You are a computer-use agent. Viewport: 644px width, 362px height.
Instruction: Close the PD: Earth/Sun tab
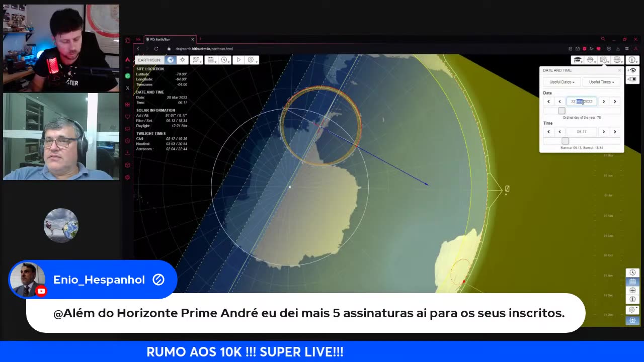[192, 39]
